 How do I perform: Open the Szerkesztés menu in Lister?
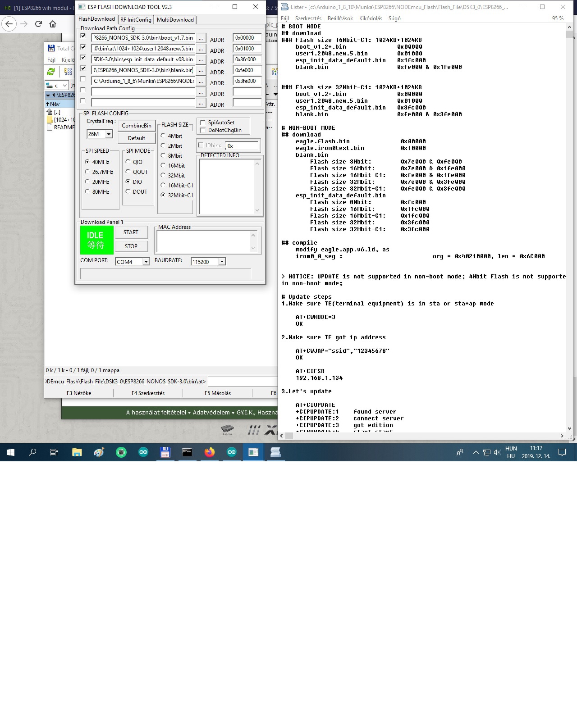click(x=308, y=18)
